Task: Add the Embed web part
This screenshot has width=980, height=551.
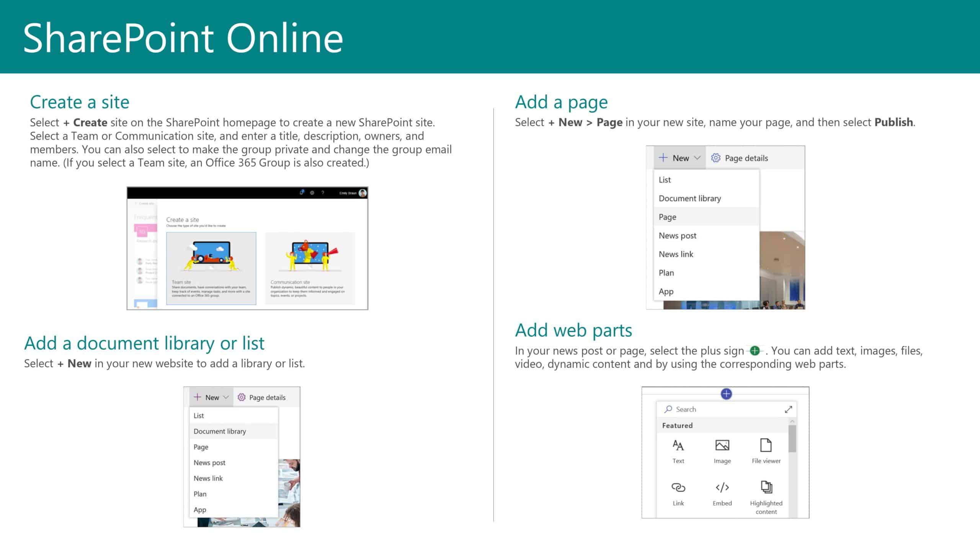Action: tap(722, 494)
